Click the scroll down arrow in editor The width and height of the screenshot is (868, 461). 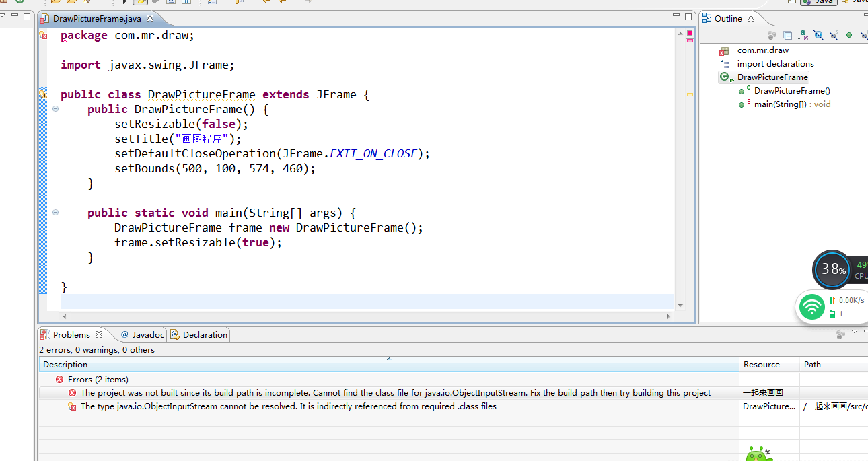tap(680, 306)
